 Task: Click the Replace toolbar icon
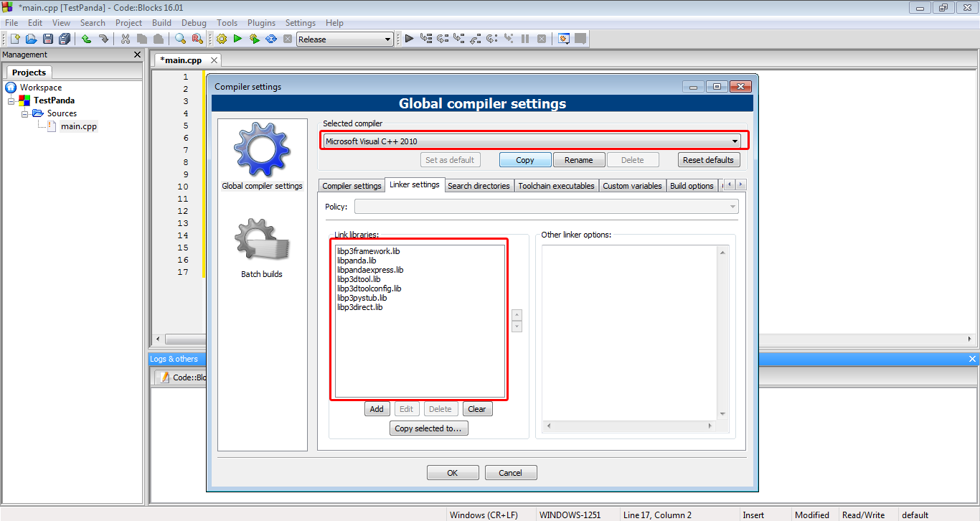pyautogui.click(x=197, y=39)
